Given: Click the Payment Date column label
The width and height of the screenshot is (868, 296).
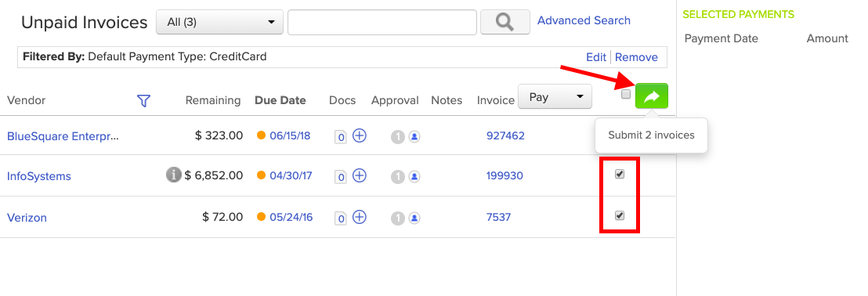Looking at the screenshot, I should (722, 38).
